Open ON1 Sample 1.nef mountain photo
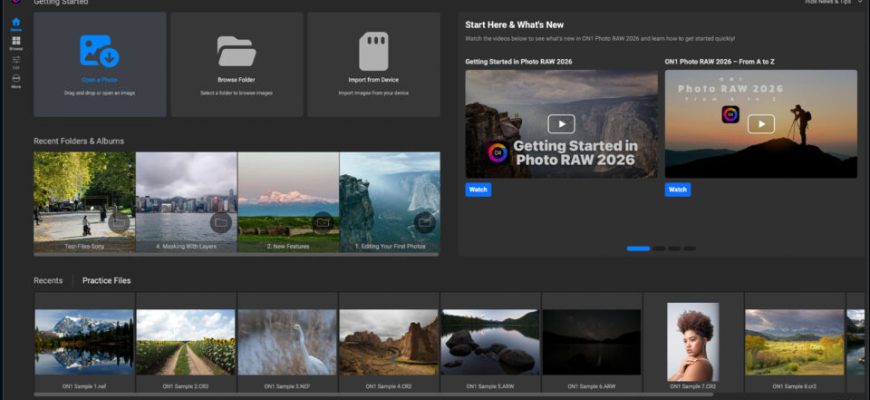Image resolution: width=870 pixels, height=400 pixels. pos(84,342)
